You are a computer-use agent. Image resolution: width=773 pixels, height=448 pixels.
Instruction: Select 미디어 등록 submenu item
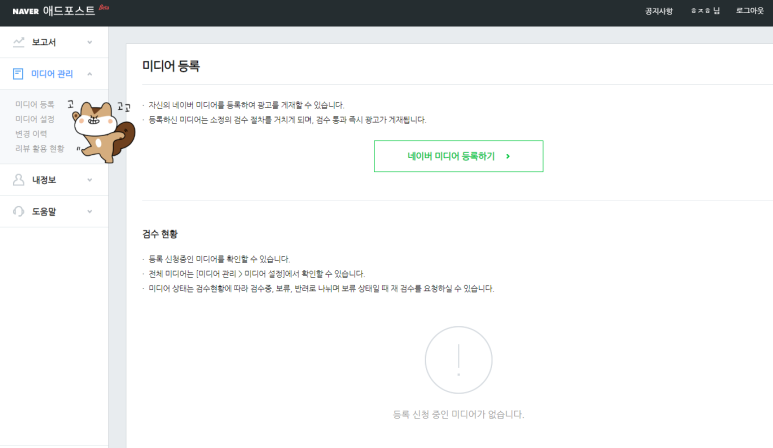[x=35, y=104]
